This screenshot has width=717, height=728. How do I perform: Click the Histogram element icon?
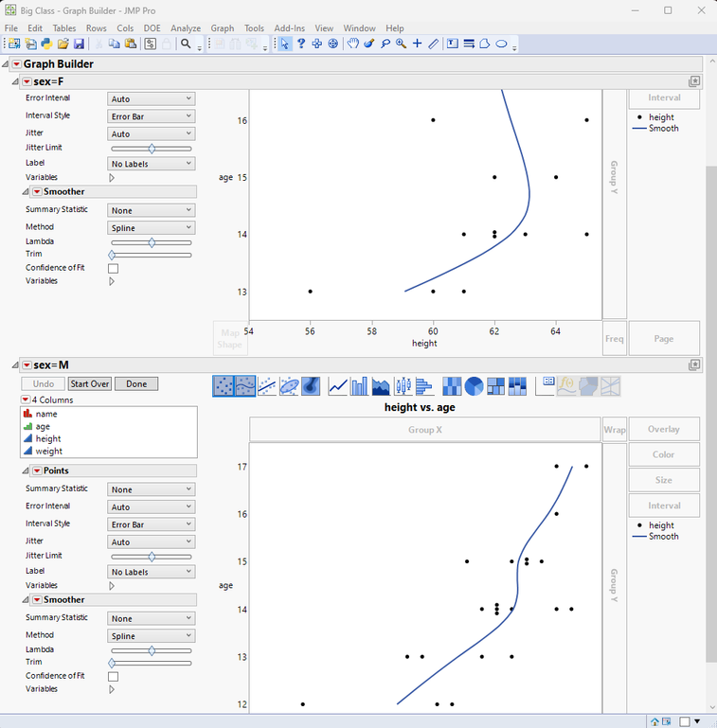point(424,386)
